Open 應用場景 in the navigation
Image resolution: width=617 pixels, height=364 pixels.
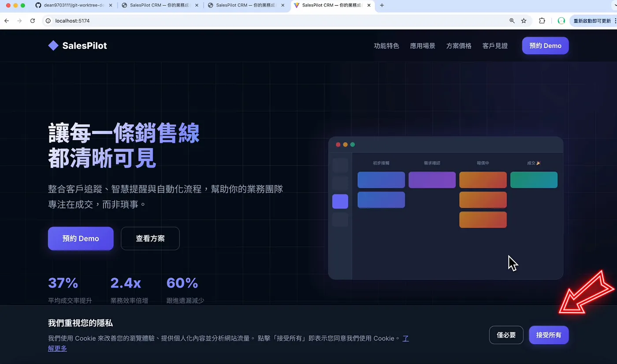point(423,46)
